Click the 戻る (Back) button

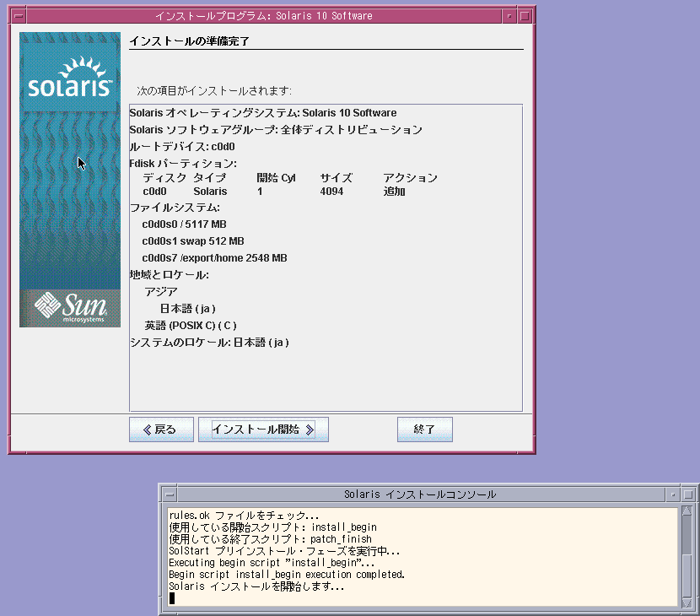161,430
